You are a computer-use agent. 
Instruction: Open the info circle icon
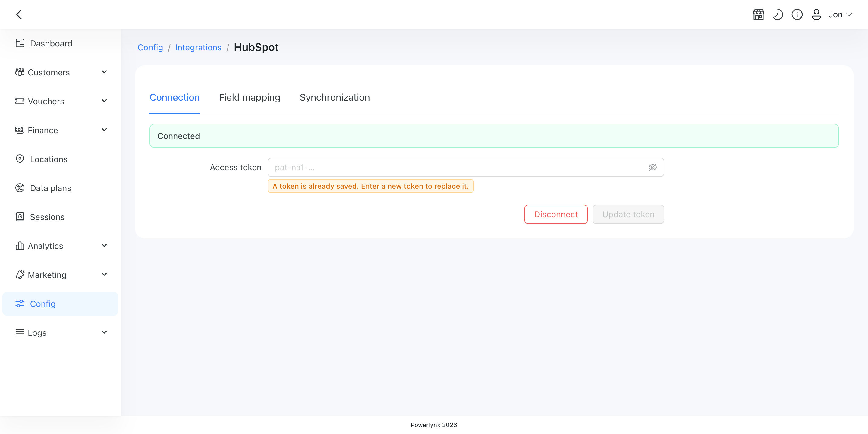[797, 14]
